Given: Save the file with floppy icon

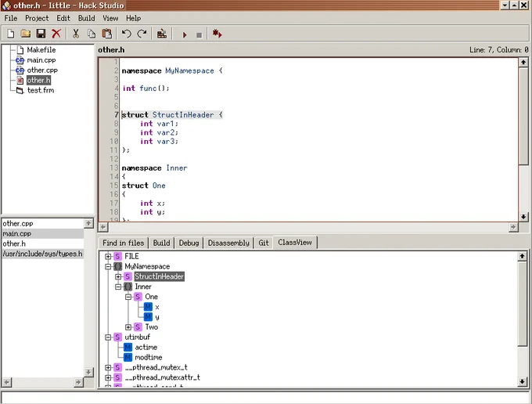Looking at the screenshot, I should click(41, 34).
